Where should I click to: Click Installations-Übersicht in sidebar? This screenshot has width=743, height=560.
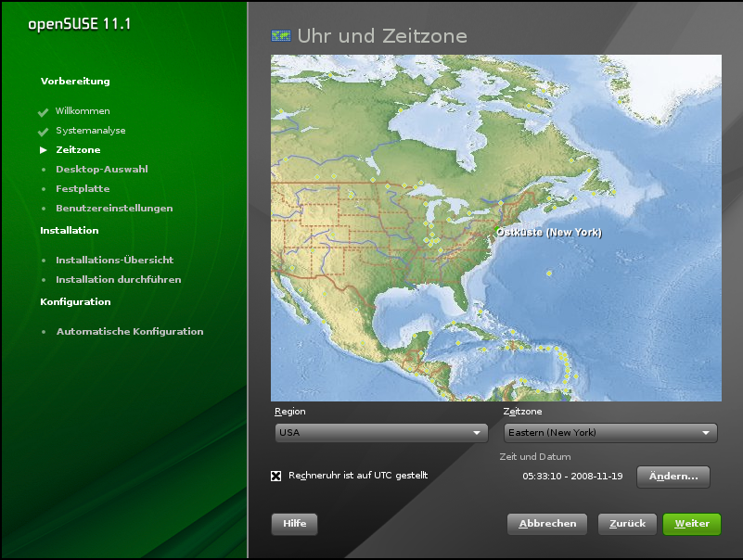tap(115, 260)
